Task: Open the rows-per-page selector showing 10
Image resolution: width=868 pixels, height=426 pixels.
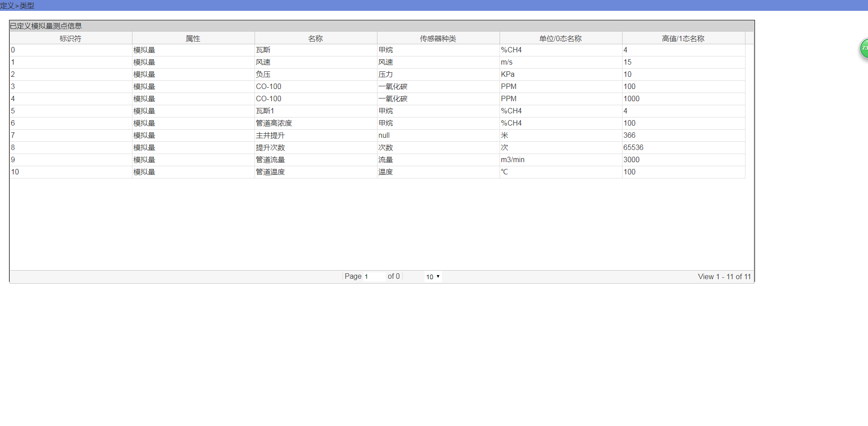Action: click(x=432, y=276)
